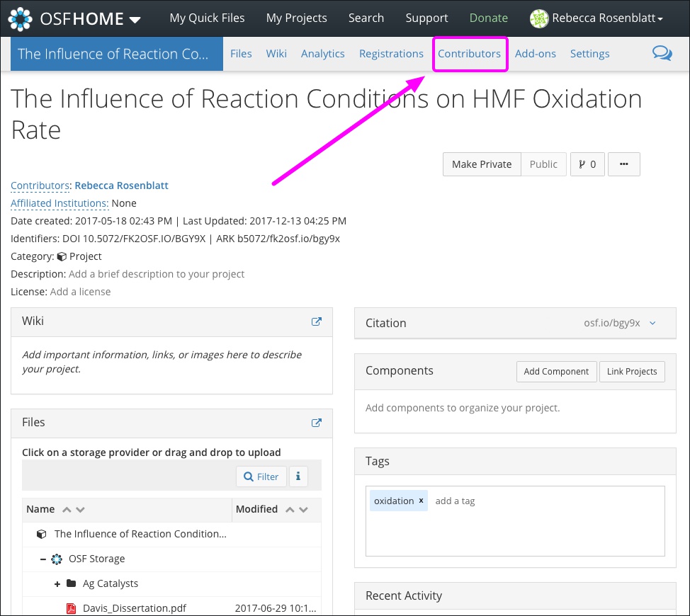The height and width of the screenshot is (616, 690).
Task: Open the Analytics tab
Action: coord(322,54)
